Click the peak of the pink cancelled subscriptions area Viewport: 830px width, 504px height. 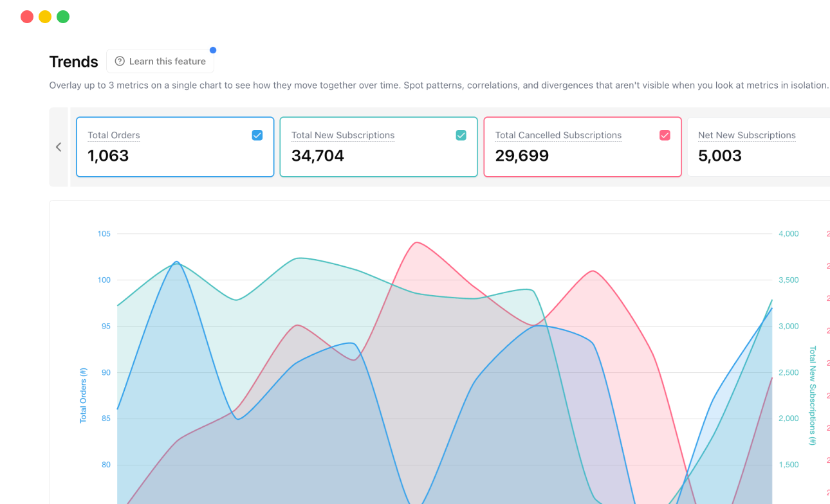pos(416,242)
